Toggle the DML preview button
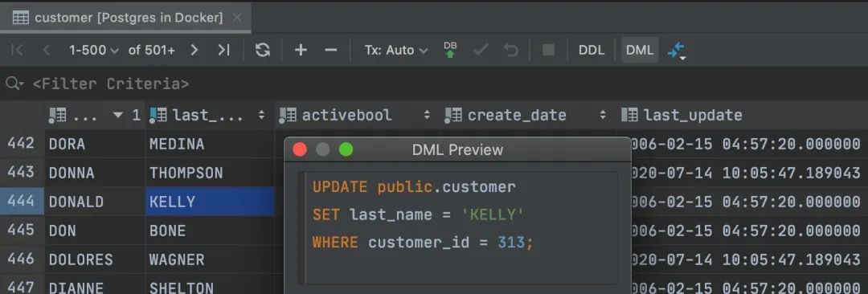Screen dimensions: 868x294 click(640, 51)
